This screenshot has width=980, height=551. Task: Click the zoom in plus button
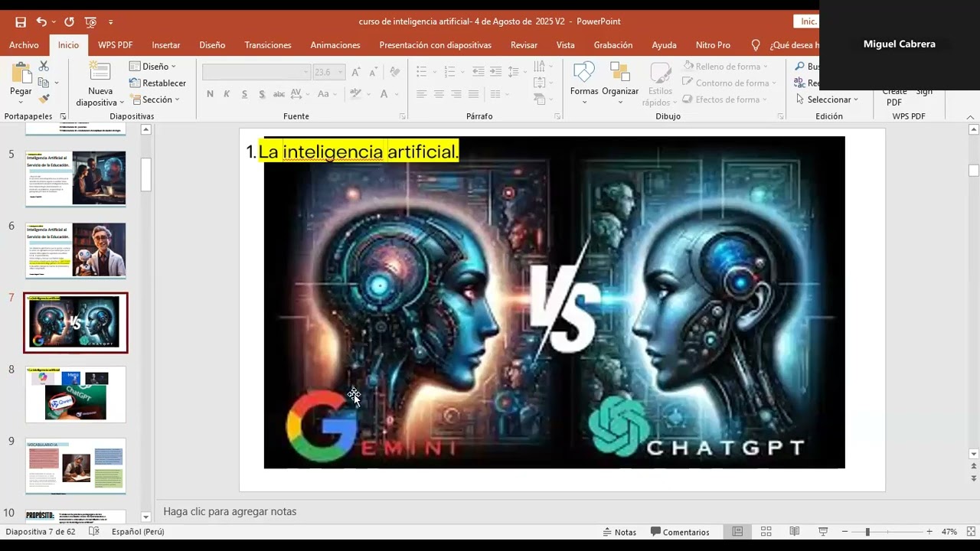pyautogui.click(x=929, y=532)
